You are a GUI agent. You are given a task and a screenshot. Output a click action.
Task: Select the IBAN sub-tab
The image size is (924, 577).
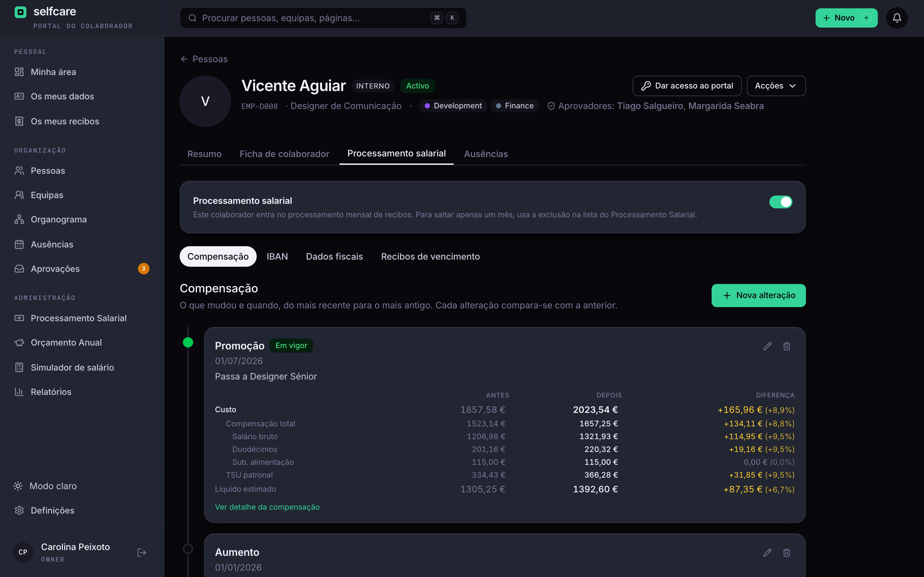277,256
